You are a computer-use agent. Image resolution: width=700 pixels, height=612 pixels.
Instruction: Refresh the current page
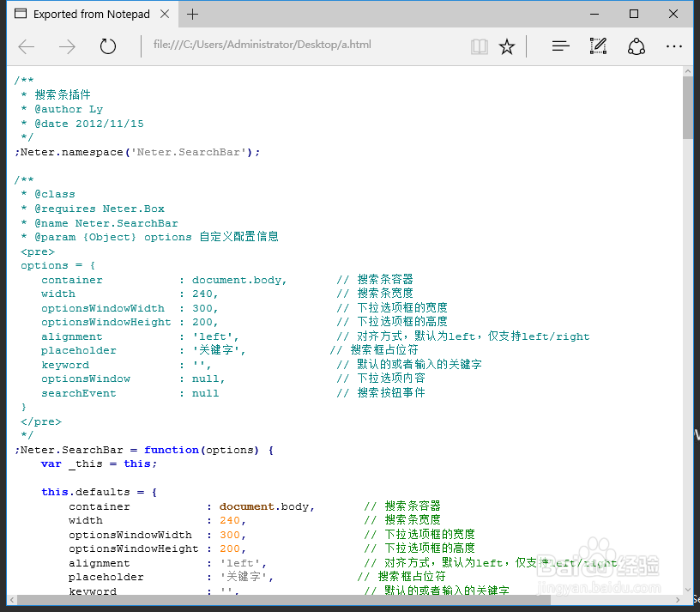107,46
